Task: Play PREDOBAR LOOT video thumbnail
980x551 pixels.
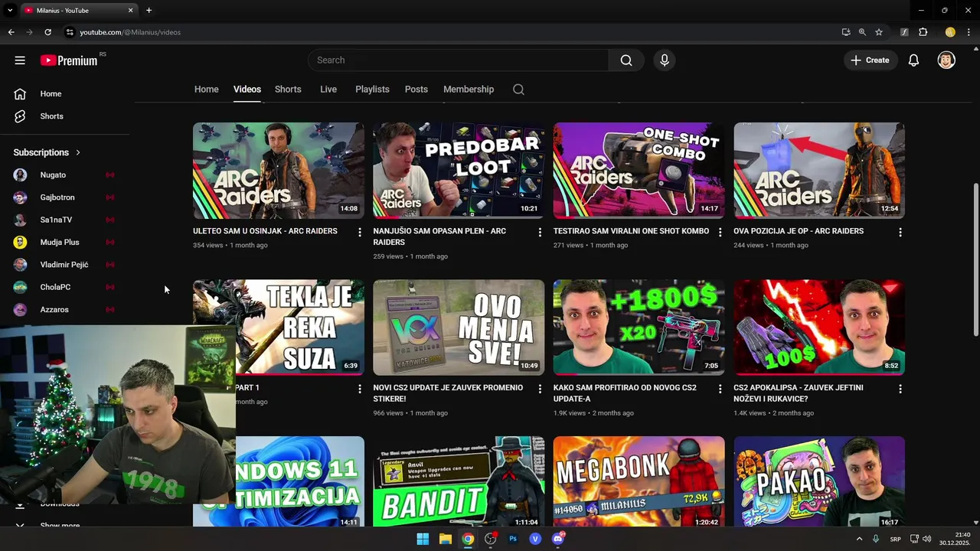Action: [459, 171]
